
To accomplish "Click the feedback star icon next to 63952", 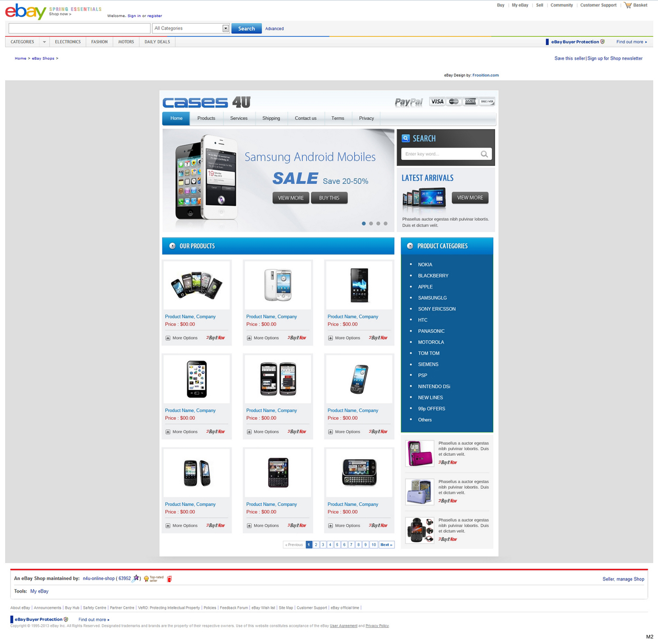I will 136,578.
